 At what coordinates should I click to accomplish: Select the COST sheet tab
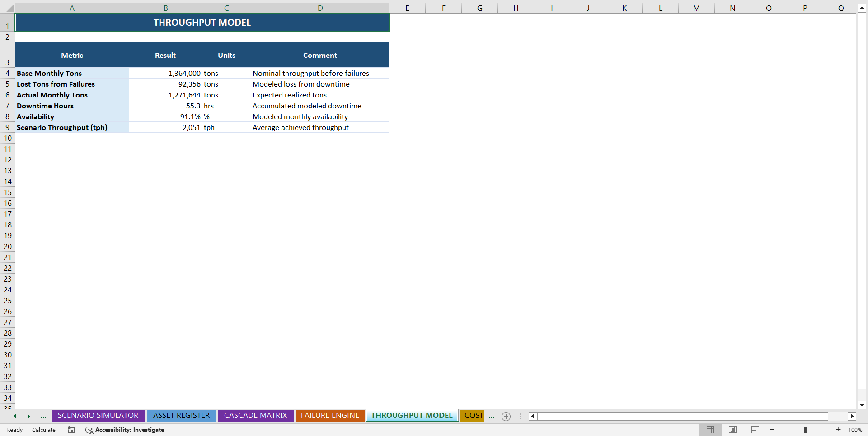point(472,415)
